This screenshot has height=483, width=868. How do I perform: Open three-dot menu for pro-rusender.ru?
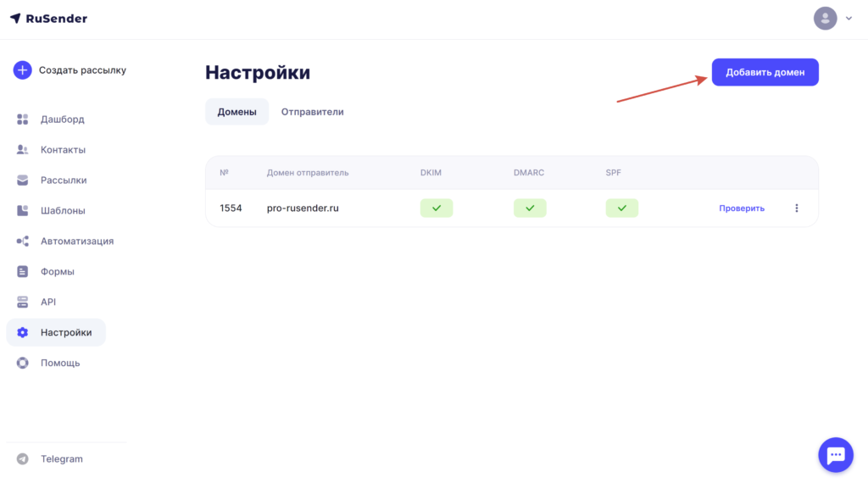[x=797, y=208]
